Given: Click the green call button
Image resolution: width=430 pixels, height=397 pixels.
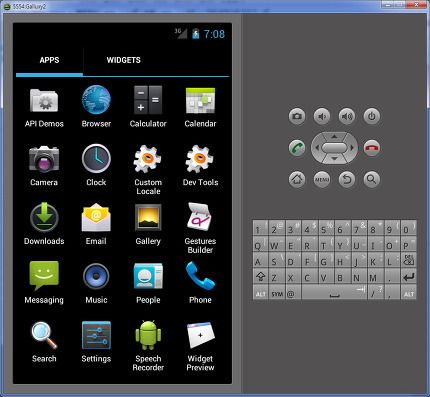Looking at the screenshot, I should [297, 148].
